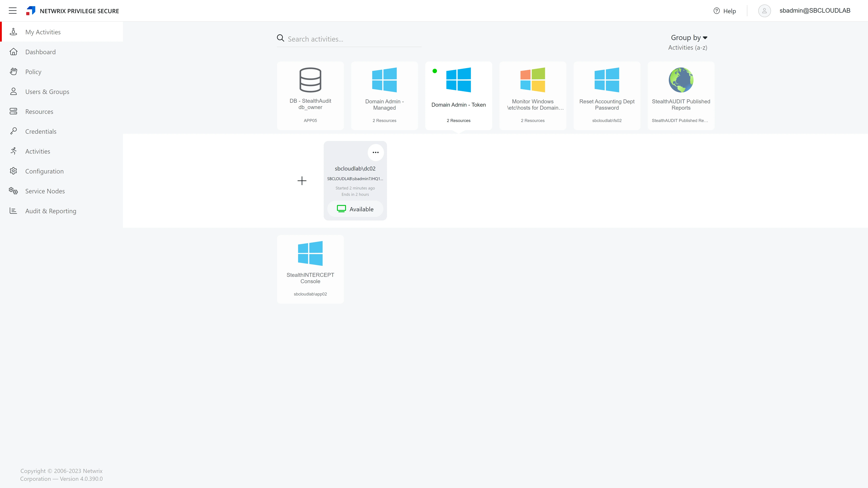Click the sbcloudlab\fs02 resource label
The width and height of the screenshot is (868, 488).
pos(607,120)
